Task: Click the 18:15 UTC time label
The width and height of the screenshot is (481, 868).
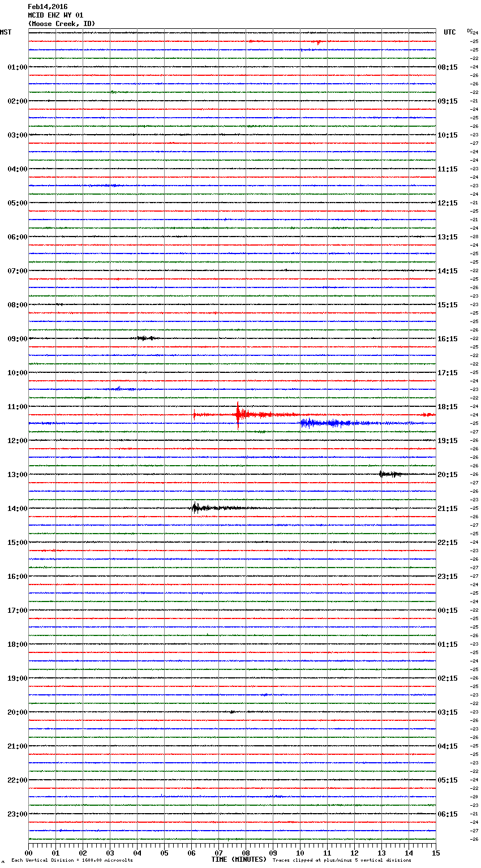Action: click(x=447, y=406)
